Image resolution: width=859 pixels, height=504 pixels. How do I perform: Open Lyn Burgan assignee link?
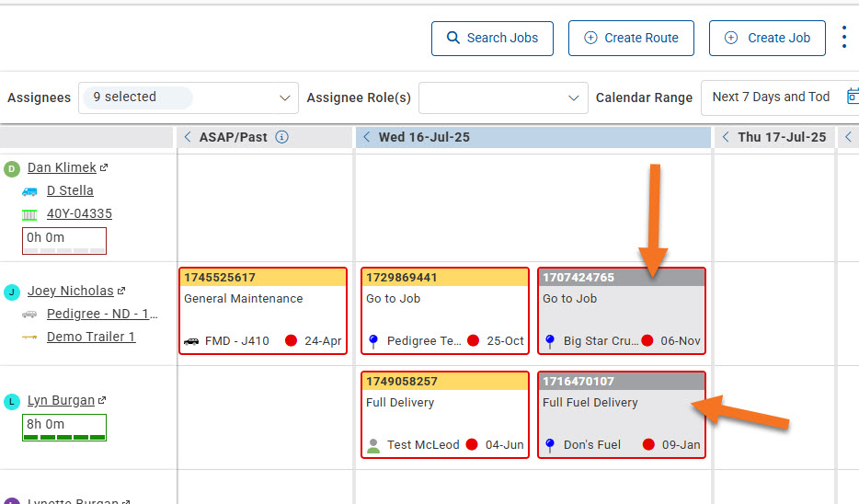tap(62, 400)
